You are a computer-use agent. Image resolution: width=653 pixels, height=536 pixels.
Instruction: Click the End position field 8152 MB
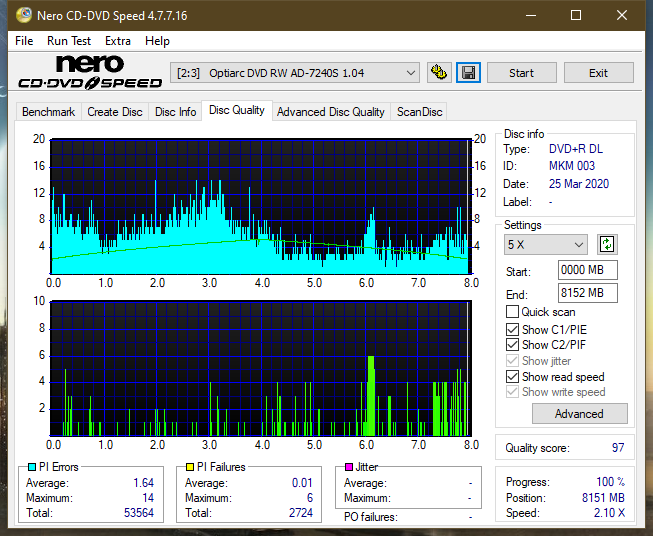(587, 293)
